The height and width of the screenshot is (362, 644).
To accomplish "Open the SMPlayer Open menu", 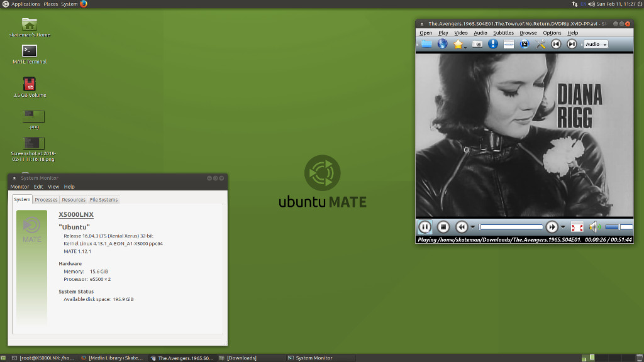I will 426,33.
